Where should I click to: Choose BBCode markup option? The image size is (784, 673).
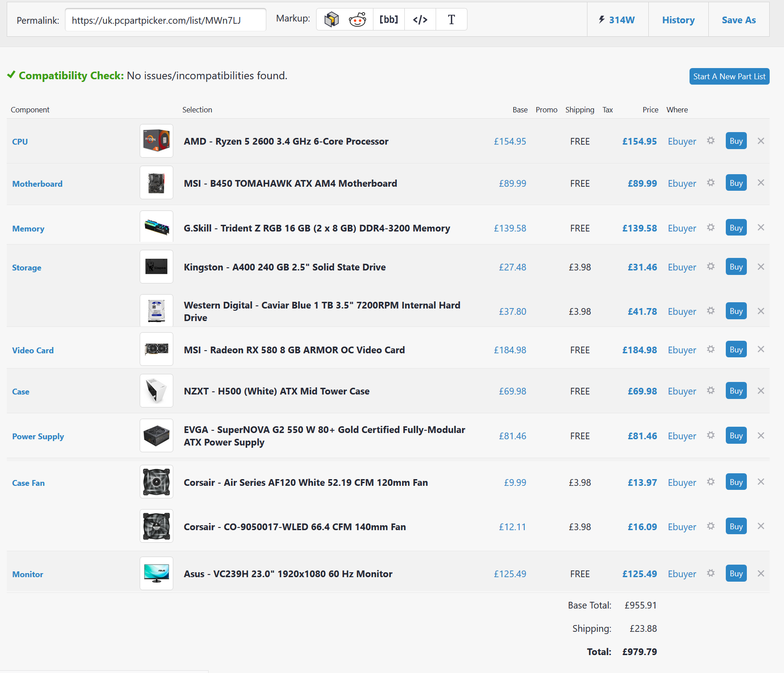pos(389,20)
